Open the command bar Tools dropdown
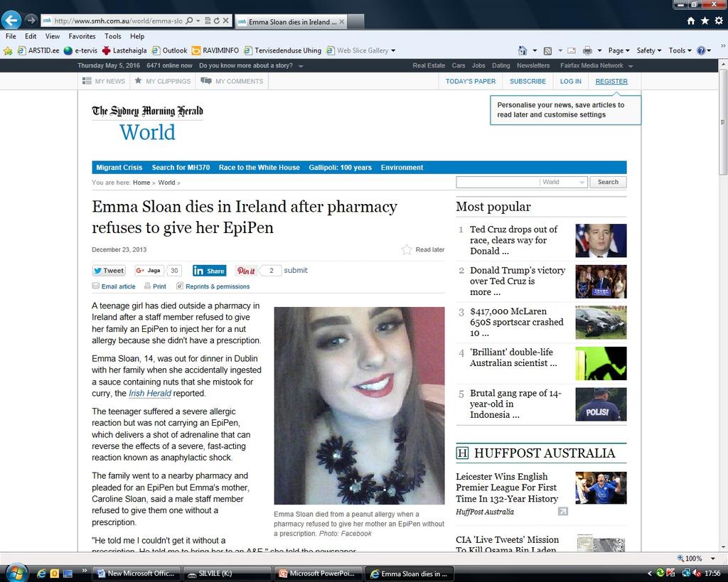This screenshot has width=728, height=582. tap(680, 50)
